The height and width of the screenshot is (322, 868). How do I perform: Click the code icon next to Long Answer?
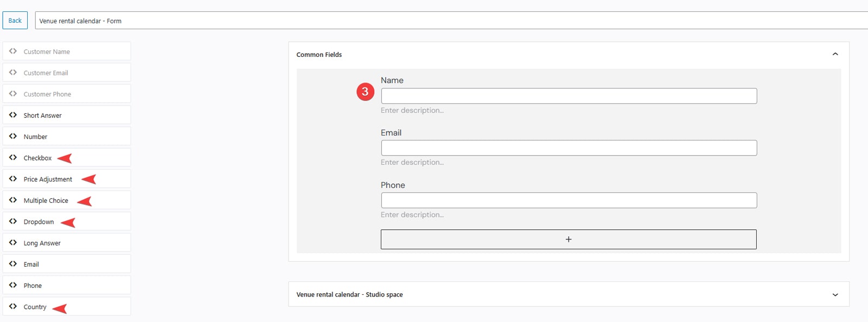(x=13, y=242)
